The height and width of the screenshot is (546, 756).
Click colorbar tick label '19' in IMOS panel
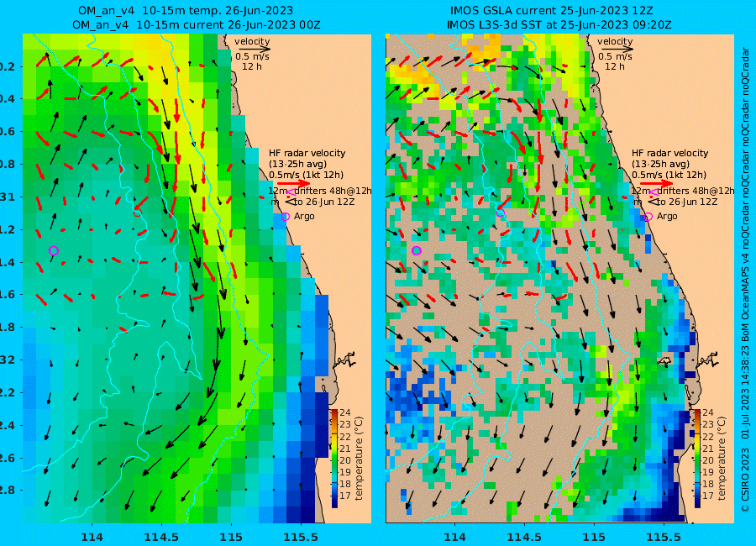click(x=708, y=472)
